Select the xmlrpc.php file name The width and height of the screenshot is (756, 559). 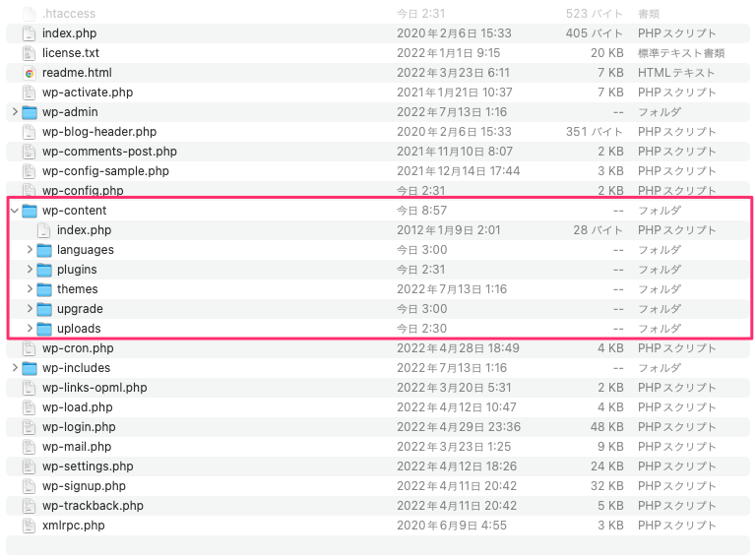point(74,526)
